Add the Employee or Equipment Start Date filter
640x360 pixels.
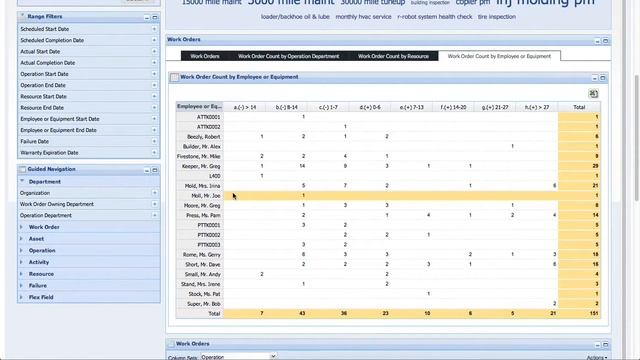tap(154, 119)
